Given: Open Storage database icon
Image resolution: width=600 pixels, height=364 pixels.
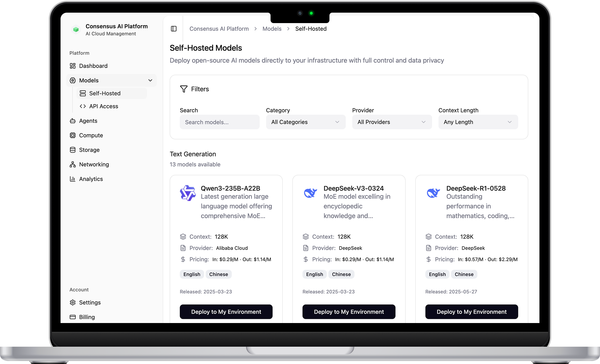Looking at the screenshot, I should pyautogui.click(x=73, y=150).
